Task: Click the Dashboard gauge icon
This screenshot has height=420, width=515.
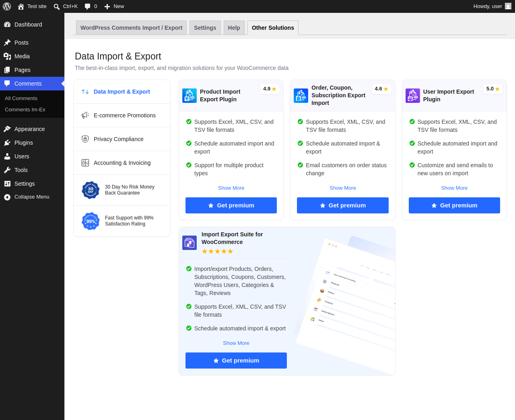Action: [7, 25]
